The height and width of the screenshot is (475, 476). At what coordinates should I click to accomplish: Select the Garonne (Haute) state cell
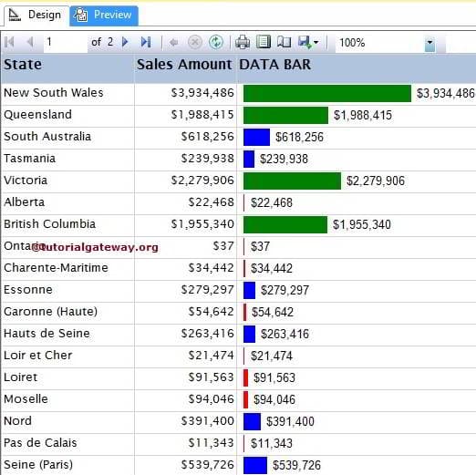tap(67, 314)
